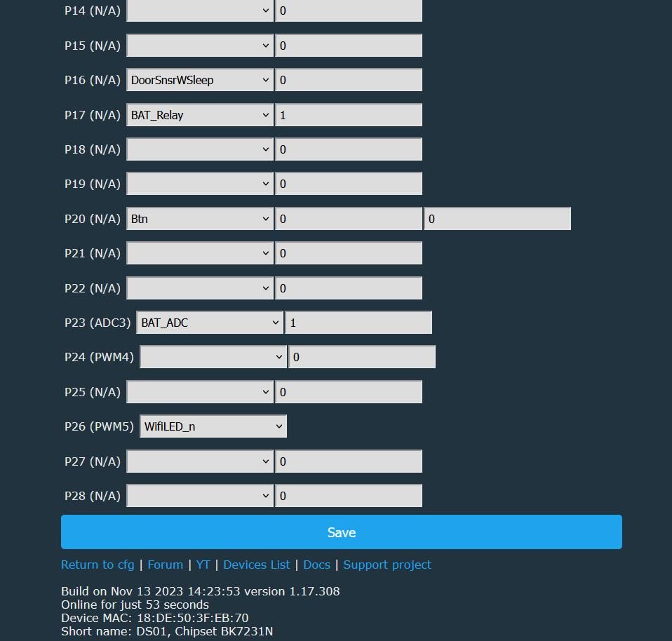Open the empty P28 role dropdown
The image size is (672, 641).
pyautogui.click(x=200, y=496)
